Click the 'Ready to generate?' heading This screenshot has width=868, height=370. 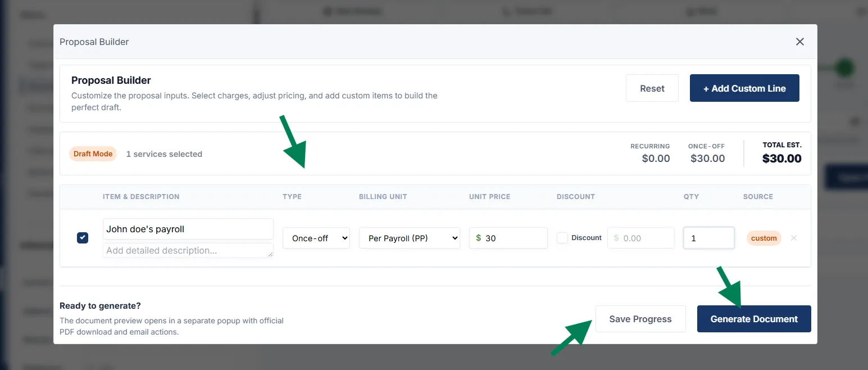tap(100, 306)
